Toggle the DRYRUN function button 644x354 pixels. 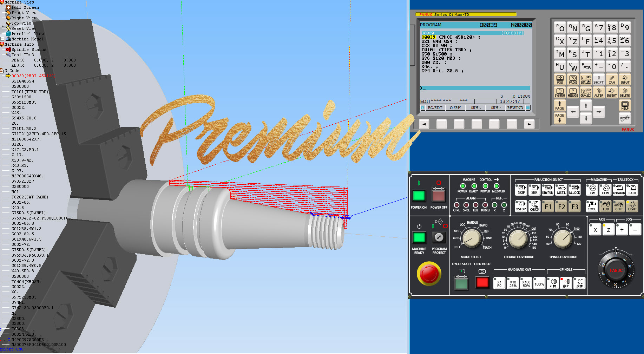tap(547, 190)
